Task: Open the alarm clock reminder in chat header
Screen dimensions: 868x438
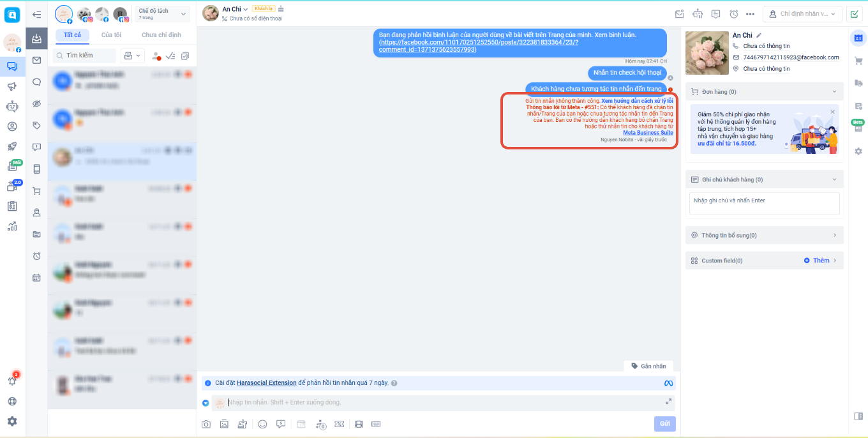Action: 733,13
